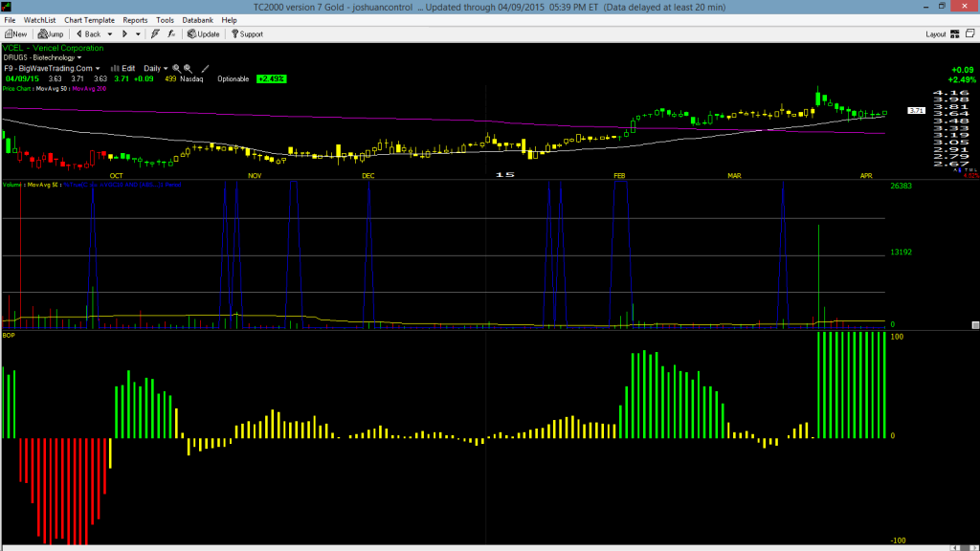Click the New toolbar button
Viewport: 980px width, 551px height.
click(x=15, y=34)
